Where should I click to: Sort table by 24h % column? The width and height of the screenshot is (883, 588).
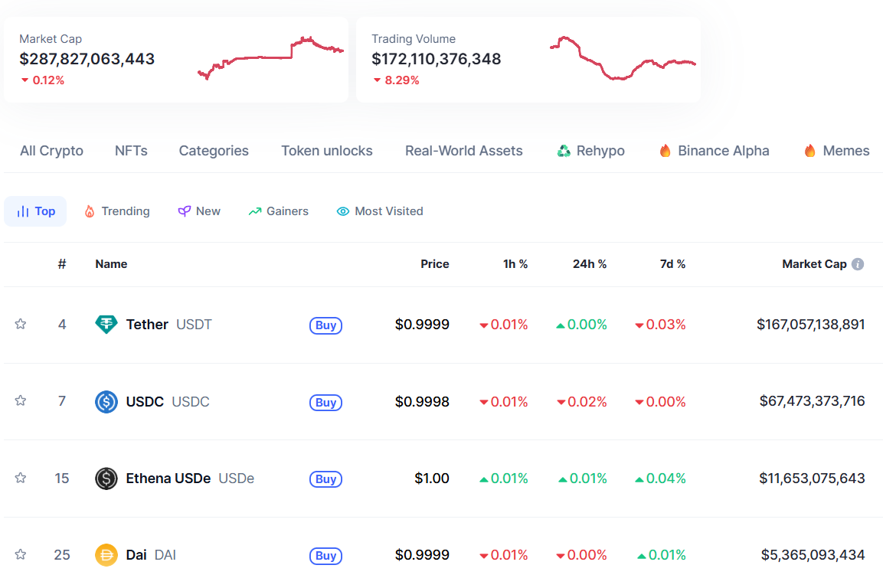point(590,264)
